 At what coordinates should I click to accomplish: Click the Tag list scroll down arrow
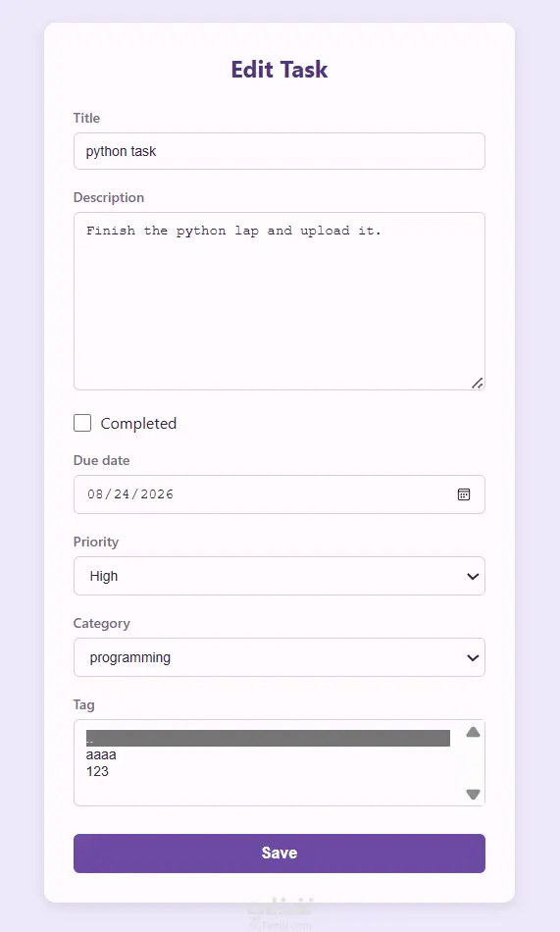click(x=474, y=794)
